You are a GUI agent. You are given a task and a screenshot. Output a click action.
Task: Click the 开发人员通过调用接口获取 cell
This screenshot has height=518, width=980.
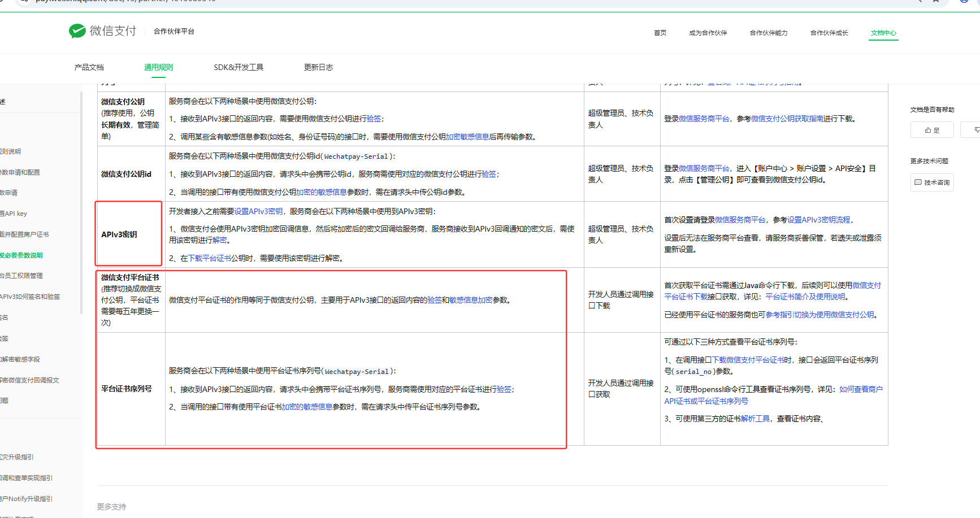click(x=622, y=389)
